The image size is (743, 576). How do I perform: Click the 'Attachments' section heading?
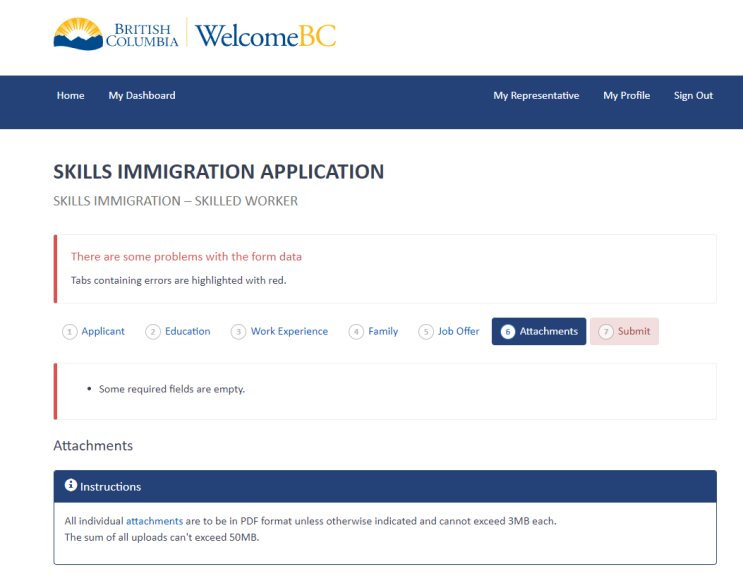click(x=93, y=445)
